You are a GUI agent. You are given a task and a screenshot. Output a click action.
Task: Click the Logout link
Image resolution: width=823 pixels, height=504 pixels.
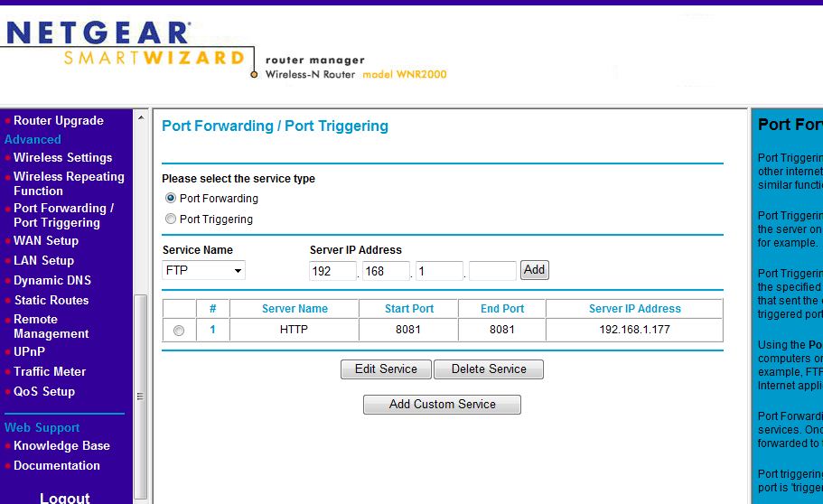64,498
